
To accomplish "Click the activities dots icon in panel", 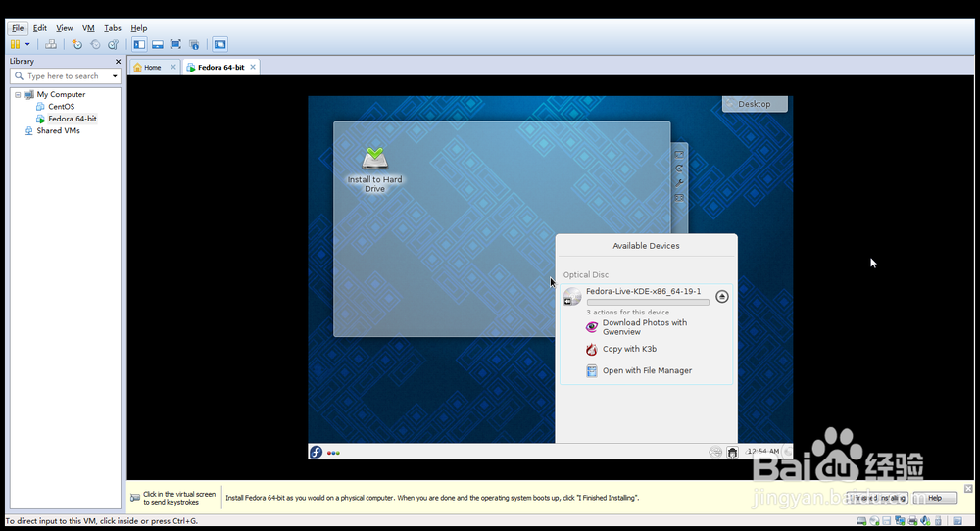I will [333, 453].
